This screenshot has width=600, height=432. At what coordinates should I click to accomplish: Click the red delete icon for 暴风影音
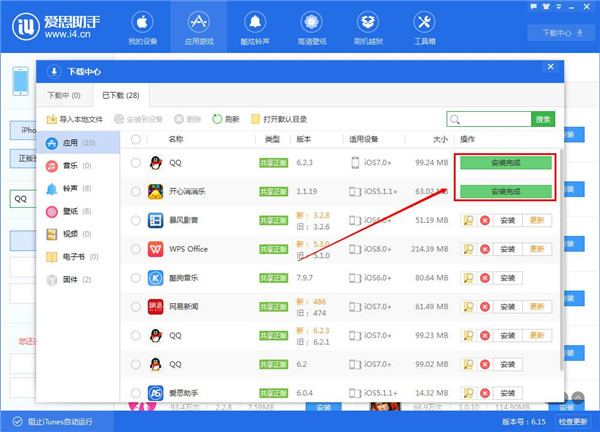tap(485, 220)
